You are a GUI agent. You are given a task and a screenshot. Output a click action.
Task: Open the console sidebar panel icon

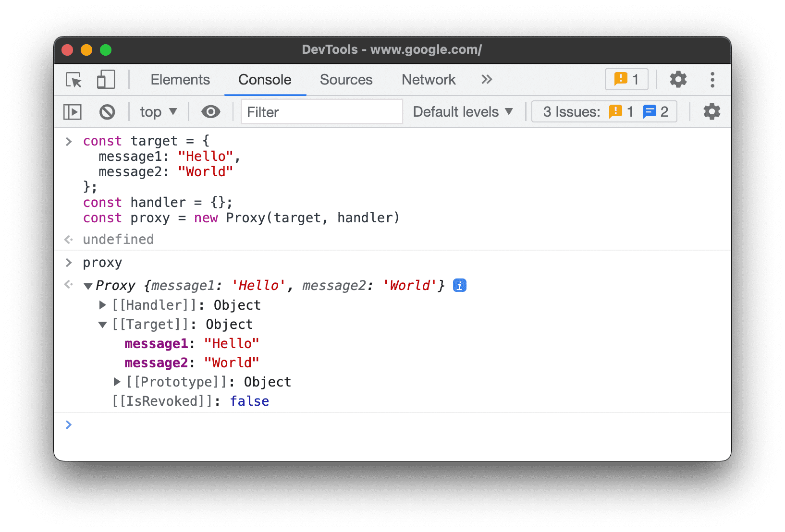pos(72,111)
